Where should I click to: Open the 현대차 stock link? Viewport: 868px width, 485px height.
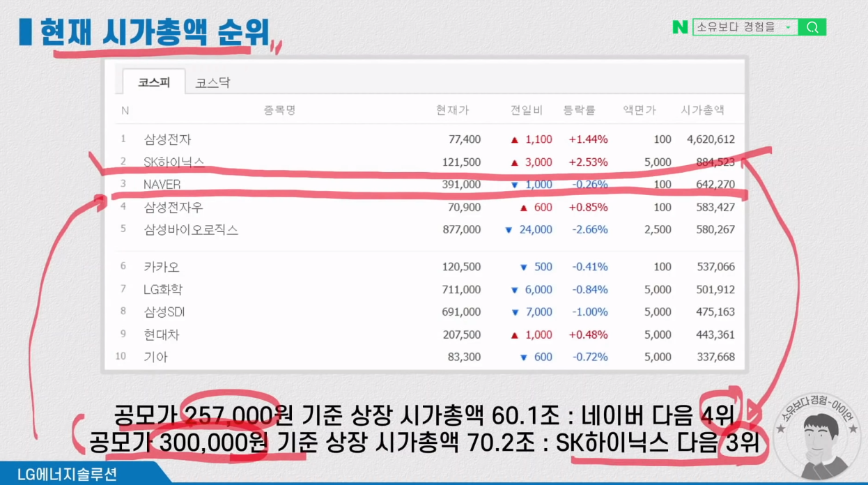tap(162, 334)
